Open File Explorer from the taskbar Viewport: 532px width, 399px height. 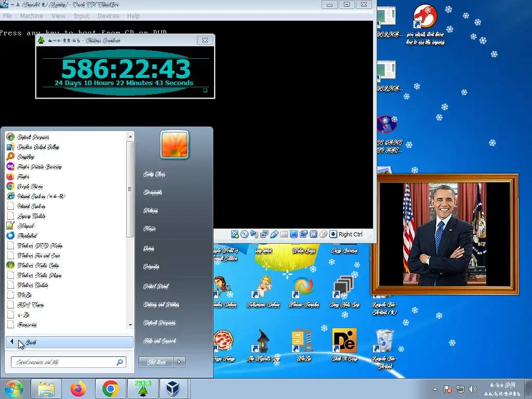46,389
